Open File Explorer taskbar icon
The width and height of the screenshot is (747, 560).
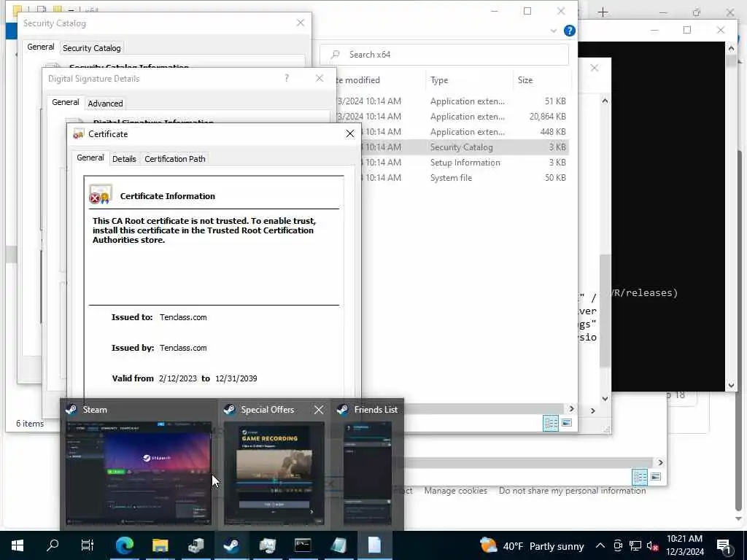160,545
